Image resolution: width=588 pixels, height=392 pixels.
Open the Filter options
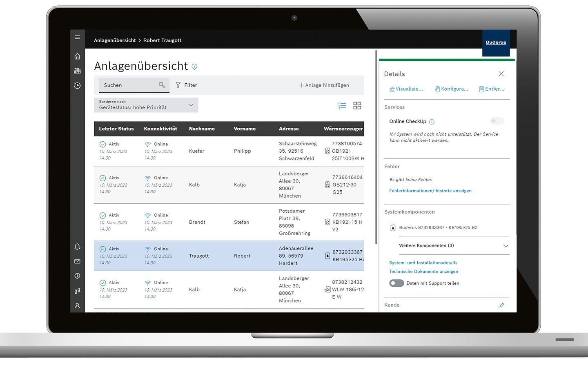(186, 85)
